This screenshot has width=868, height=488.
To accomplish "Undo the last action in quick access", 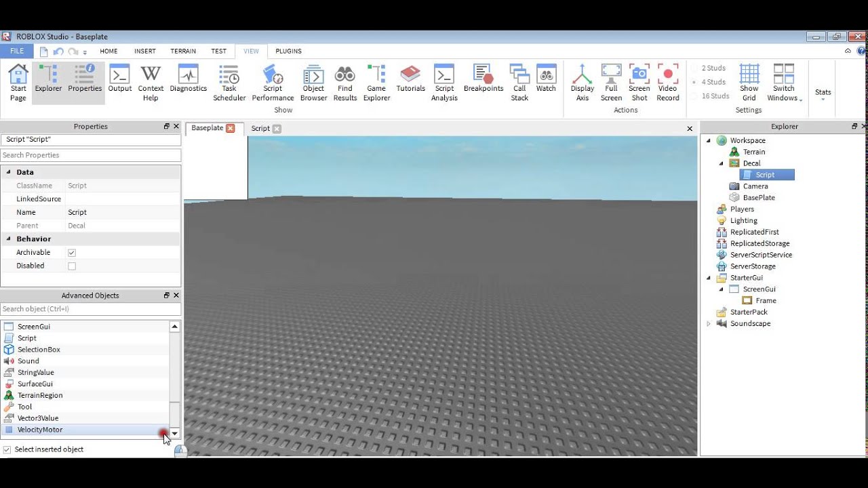I will [x=58, y=52].
